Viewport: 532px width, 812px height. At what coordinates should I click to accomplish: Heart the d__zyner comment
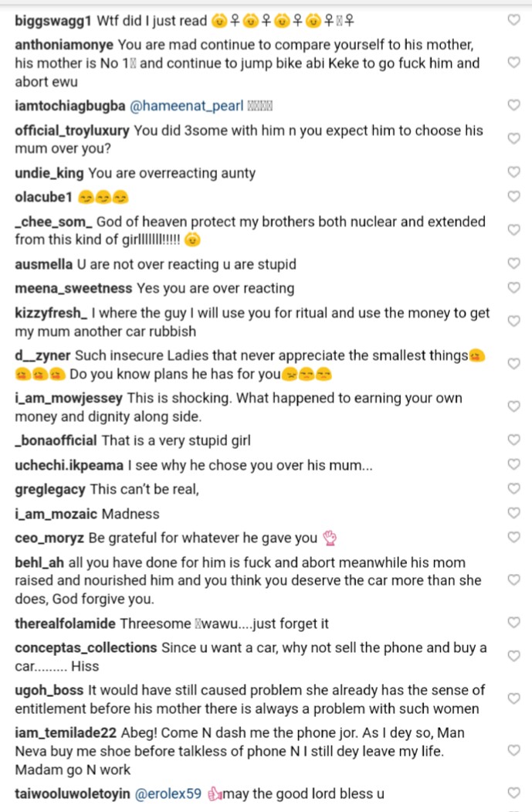[513, 364]
